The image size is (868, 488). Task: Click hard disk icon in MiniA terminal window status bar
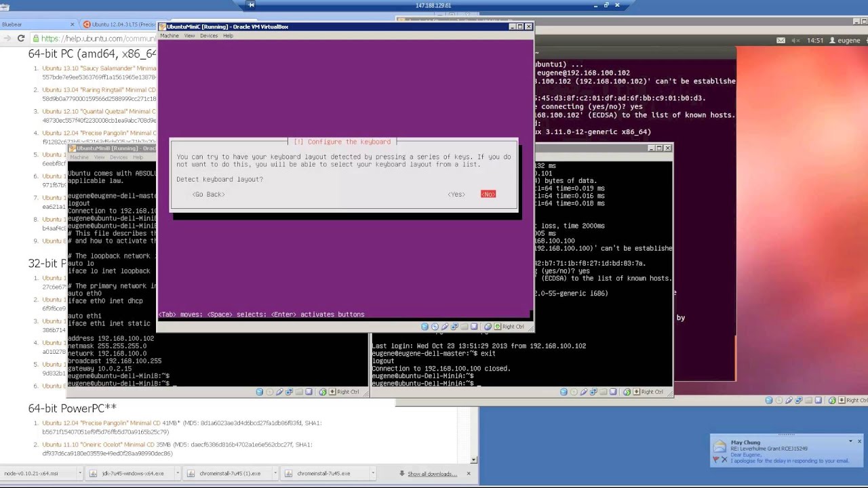coord(564,392)
